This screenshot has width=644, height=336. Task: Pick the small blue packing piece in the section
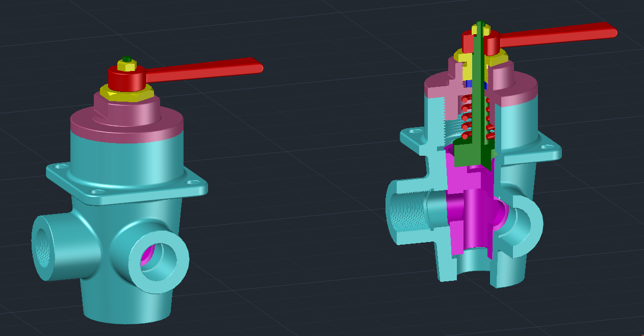click(x=478, y=85)
